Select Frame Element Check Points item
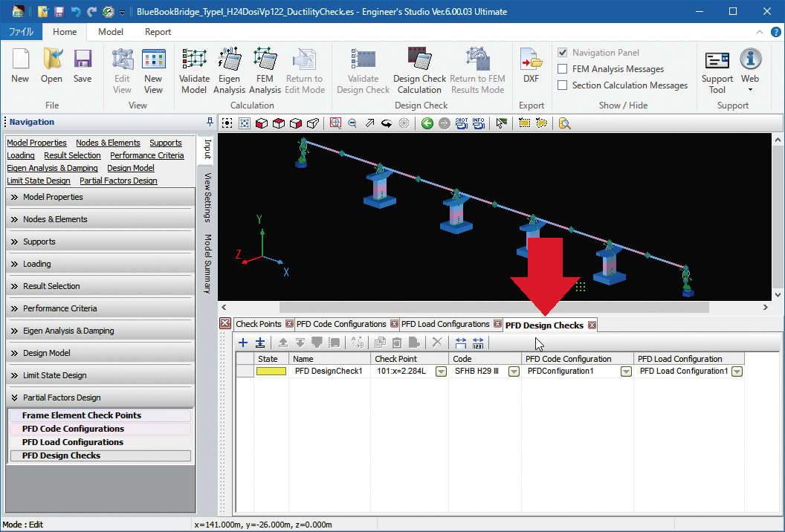785x532 pixels. (81, 415)
